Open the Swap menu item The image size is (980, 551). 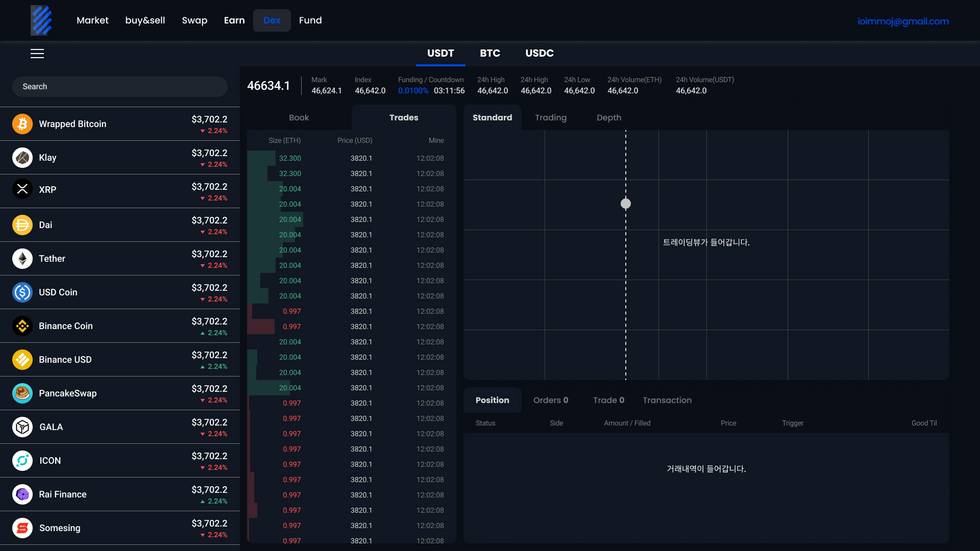point(194,20)
